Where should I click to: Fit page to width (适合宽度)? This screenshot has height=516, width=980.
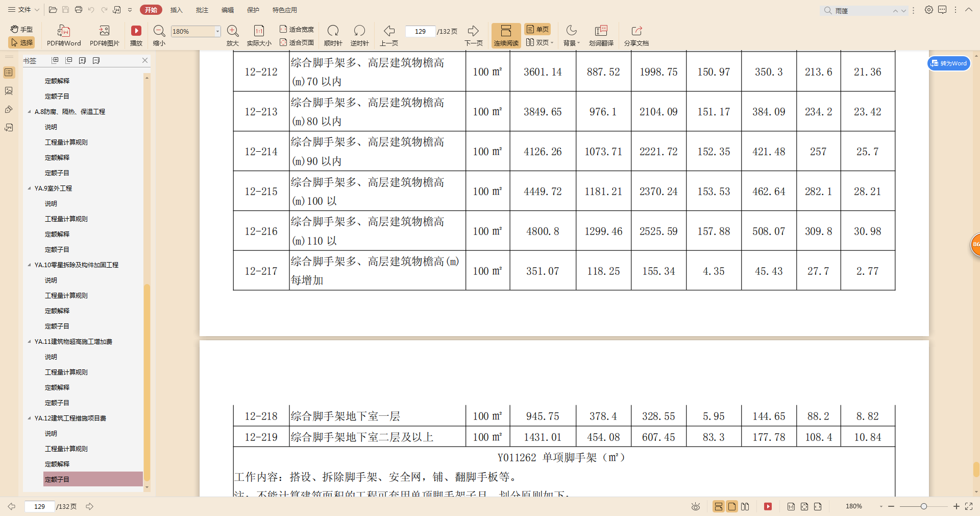click(x=297, y=29)
